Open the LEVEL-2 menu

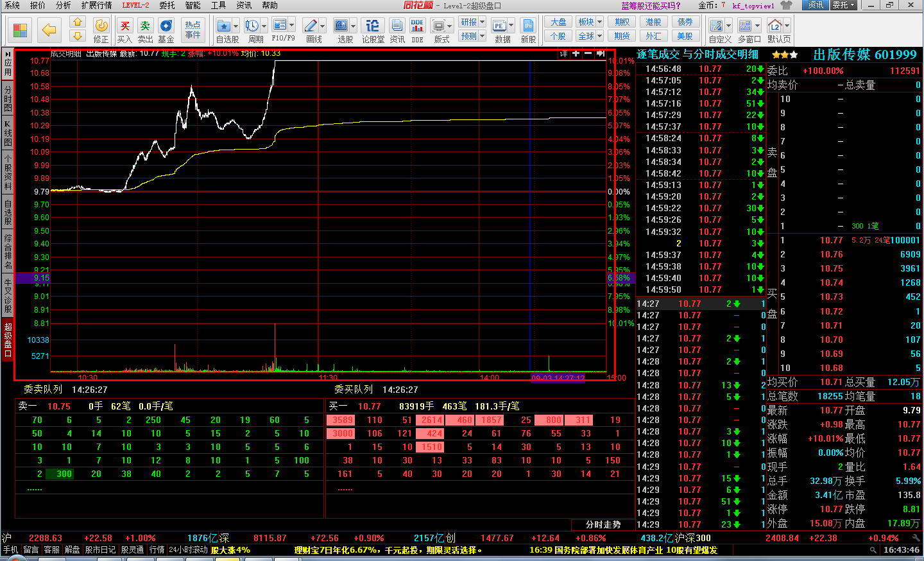135,5
